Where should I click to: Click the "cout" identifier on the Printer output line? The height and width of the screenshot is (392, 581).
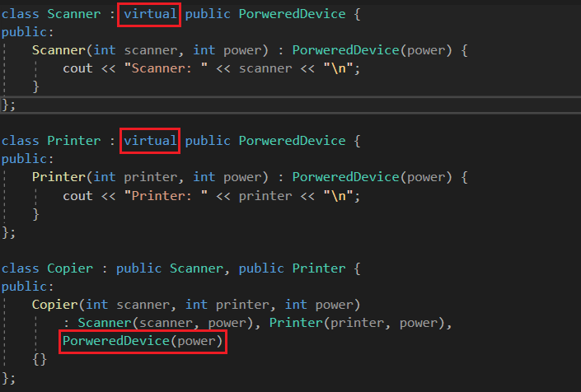click(x=77, y=196)
